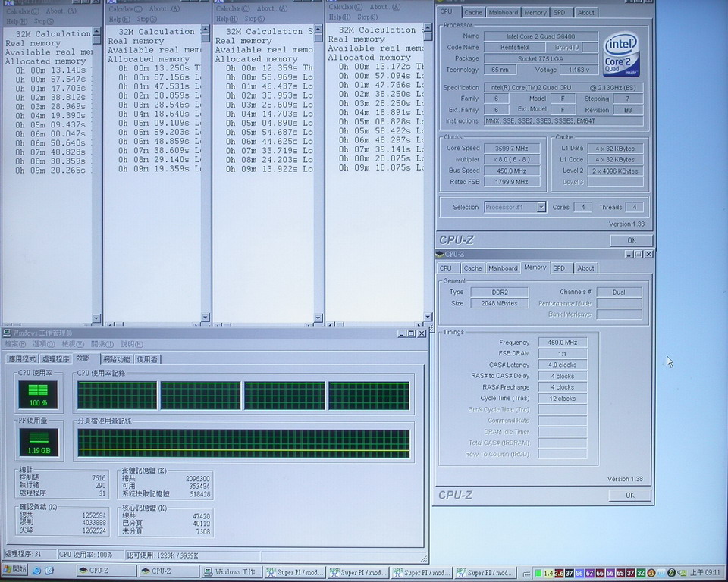Click scroll-down arrow in Super PI showing 13.140s
Image resolution: width=728 pixels, height=582 pixels.
96,318
